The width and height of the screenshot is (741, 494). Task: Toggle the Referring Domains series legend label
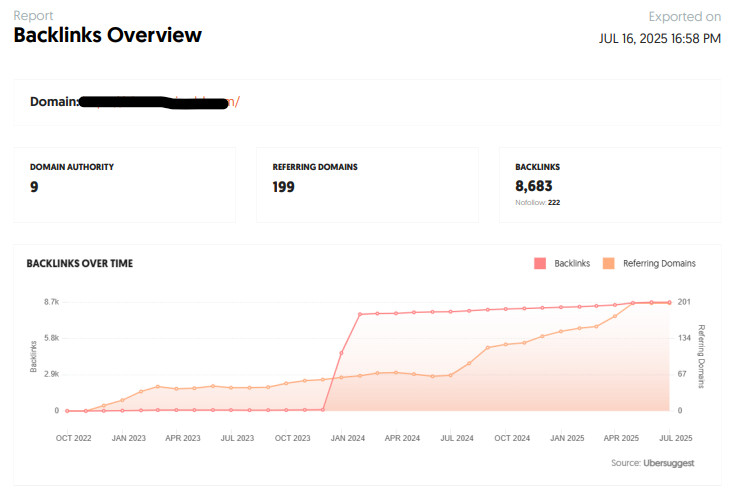pyautogui.click(x=659, y=263)
